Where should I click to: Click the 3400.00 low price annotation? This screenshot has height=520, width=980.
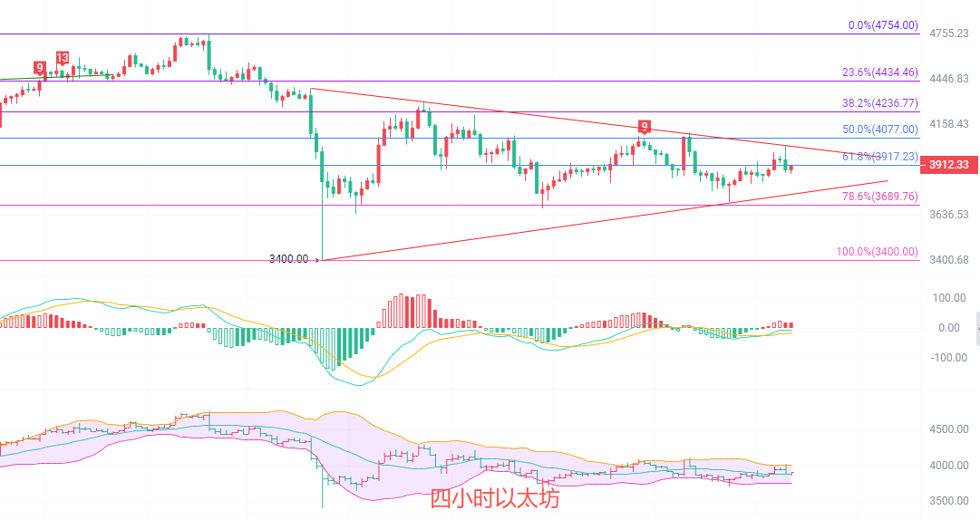click(294, 259)
